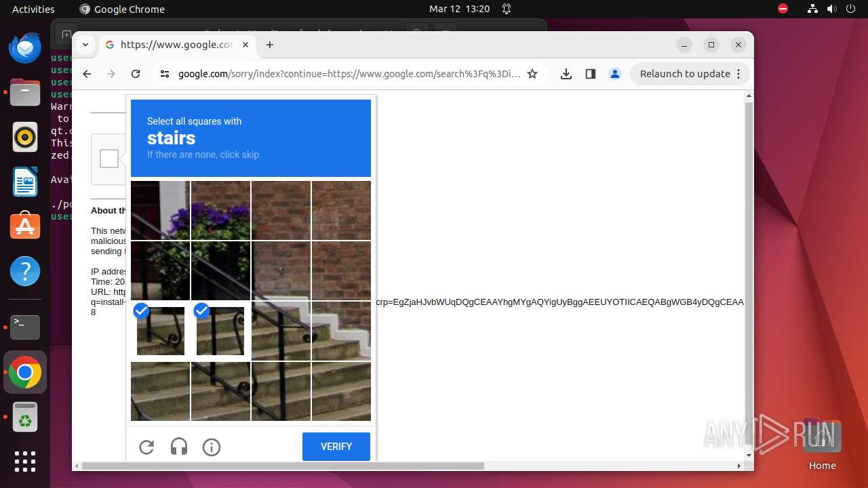Open Thunderbird Mail from the dock

[x=25, y=49]
